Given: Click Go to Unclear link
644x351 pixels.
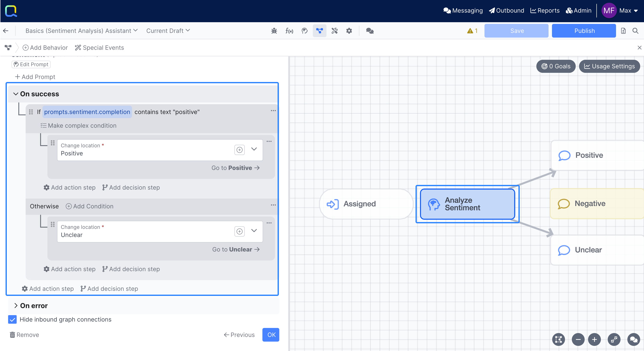Looking at the screenshot, I should pyautogui.click(x=236, y=249).
